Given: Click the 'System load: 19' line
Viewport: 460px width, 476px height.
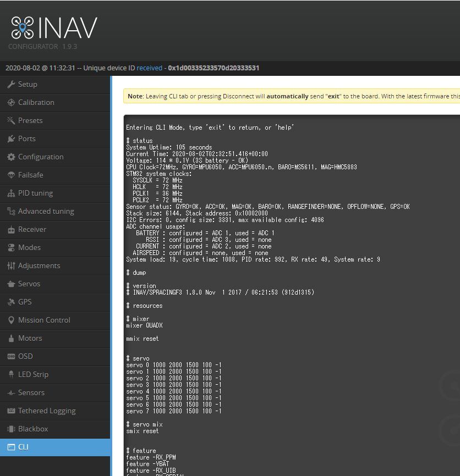Looking at the screenshot, I should coord(253,259).
